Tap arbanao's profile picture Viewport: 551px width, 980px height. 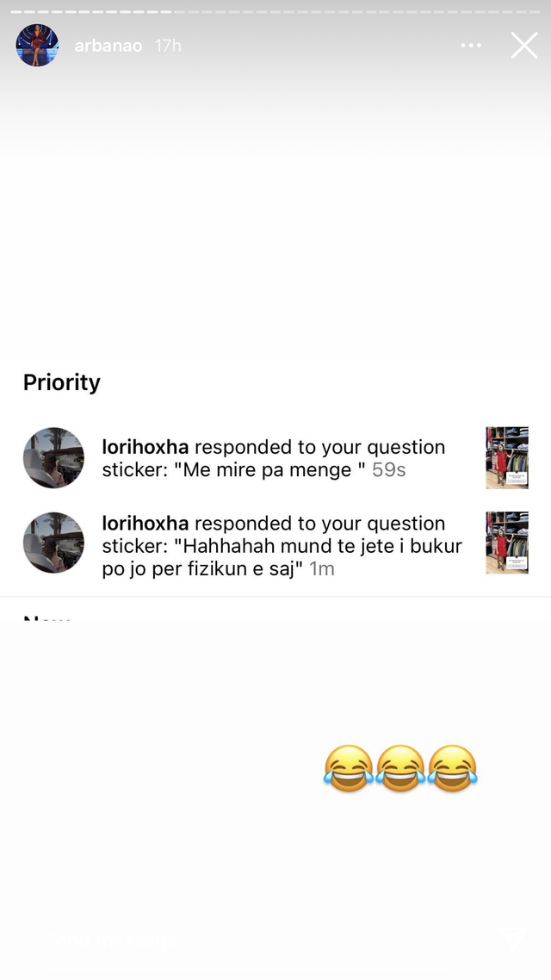tap(37, 45)
